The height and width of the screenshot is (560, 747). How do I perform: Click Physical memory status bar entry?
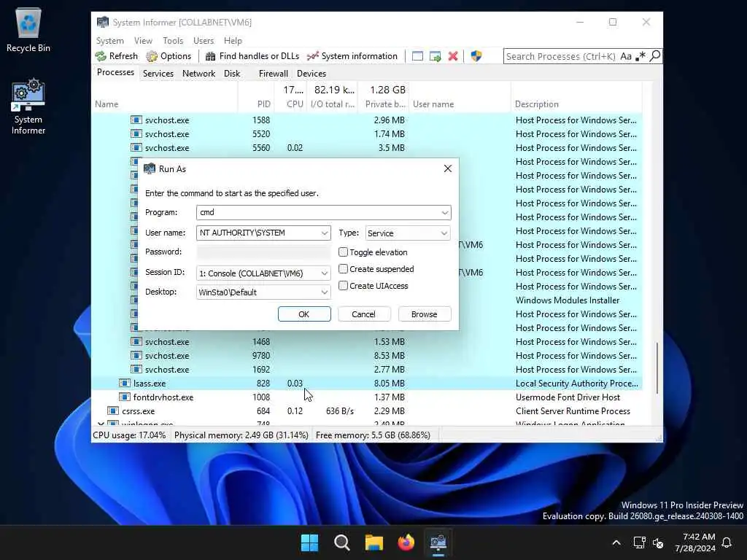click(241, 435)
